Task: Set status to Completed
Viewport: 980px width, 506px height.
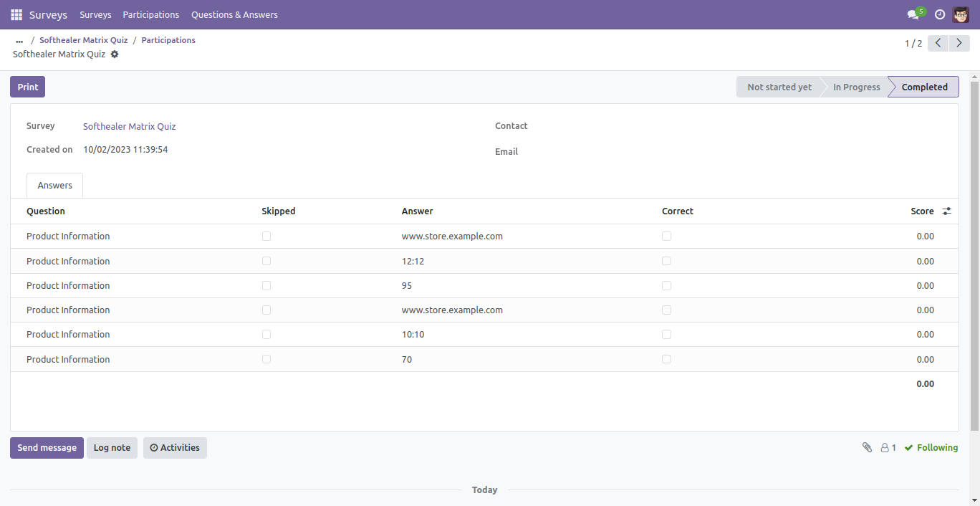Action: pyautogui.click(x=924, y=87)
